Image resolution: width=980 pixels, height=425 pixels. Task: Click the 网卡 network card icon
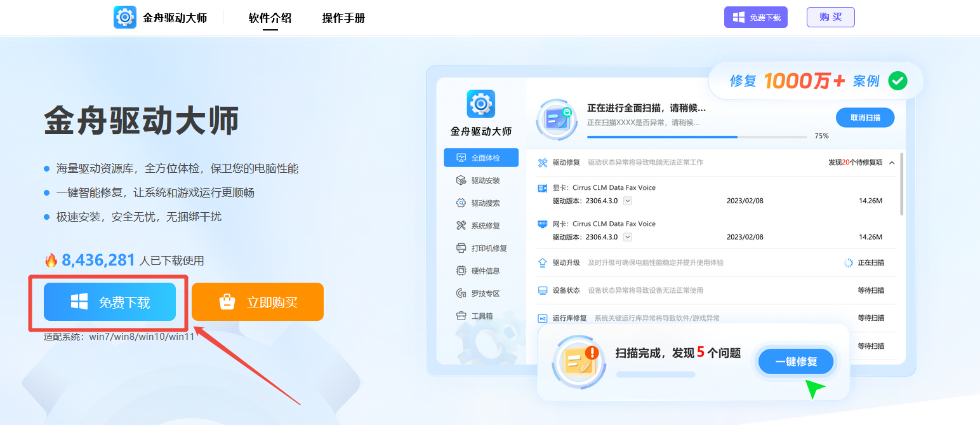coord(543,224)
